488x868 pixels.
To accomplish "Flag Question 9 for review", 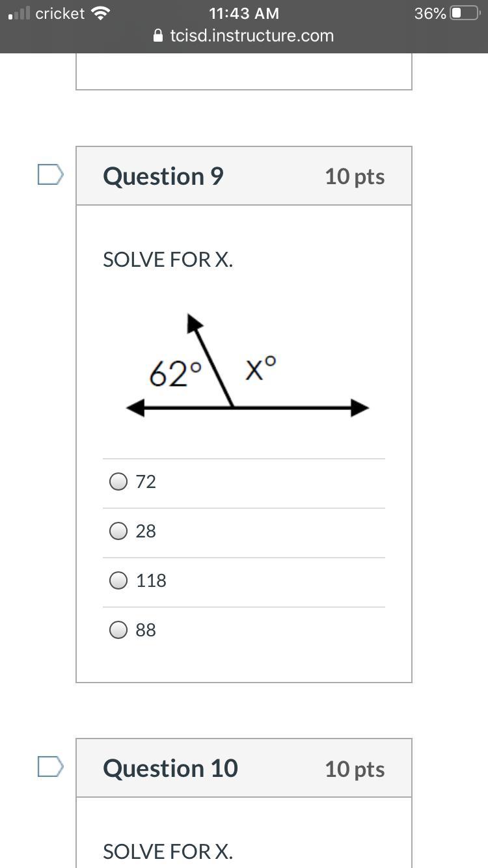I will click(50, 174).
